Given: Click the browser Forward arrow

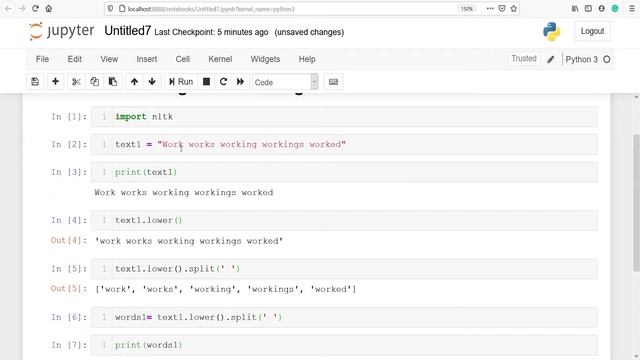Looking at the screenshot, I should tap(22, 9).
